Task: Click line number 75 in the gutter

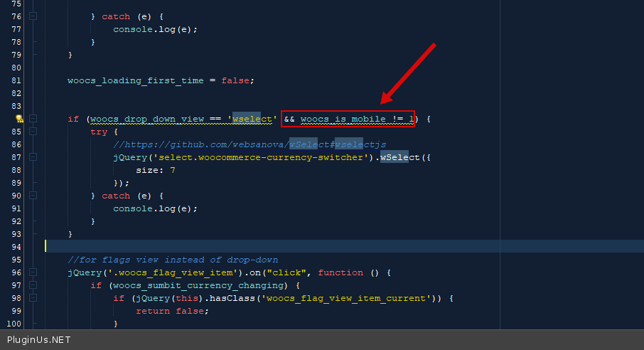Action: click(x=16, y=4)
